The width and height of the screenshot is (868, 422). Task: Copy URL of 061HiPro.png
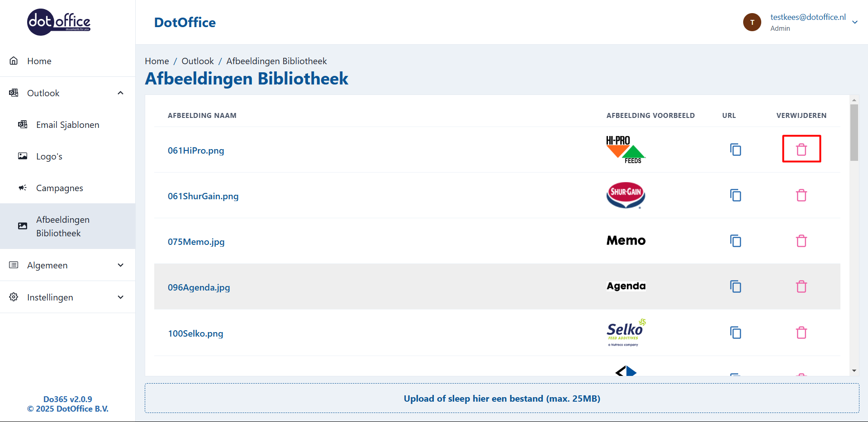tap(735, 150)
